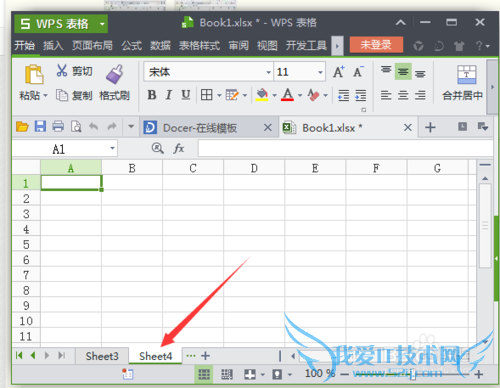500x388 pixels.
Task: Zoom in with plus button
Action: [x=479, y=375]
